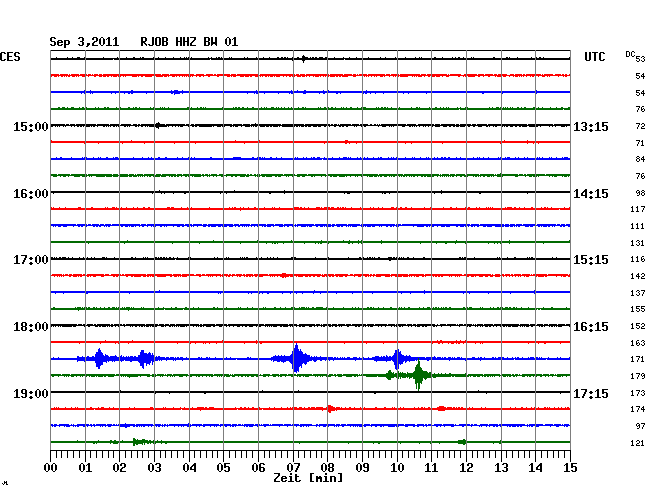Click minute 12 on the time axis
This screenshot has height=494, width=650.
coord(466,468)
